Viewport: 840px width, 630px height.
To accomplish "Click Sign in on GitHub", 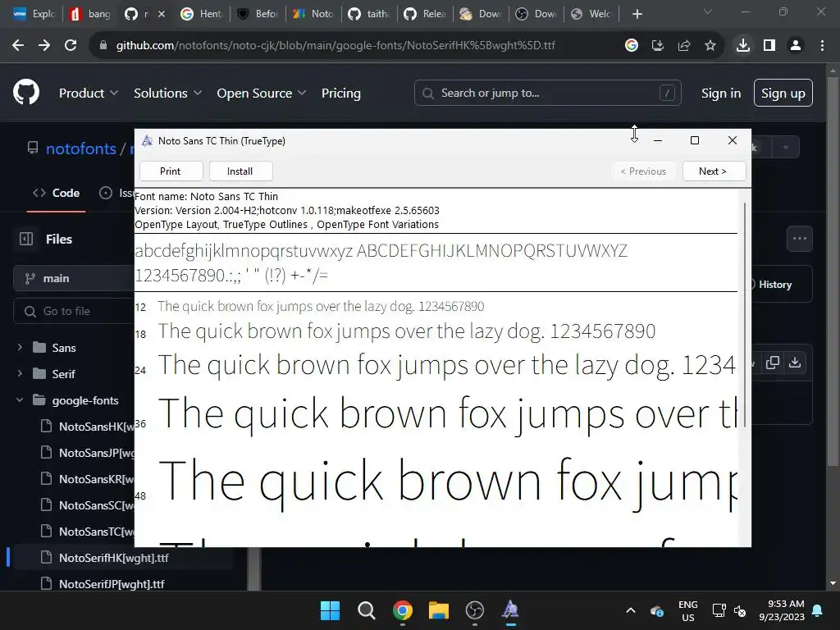I will [721, 94].
